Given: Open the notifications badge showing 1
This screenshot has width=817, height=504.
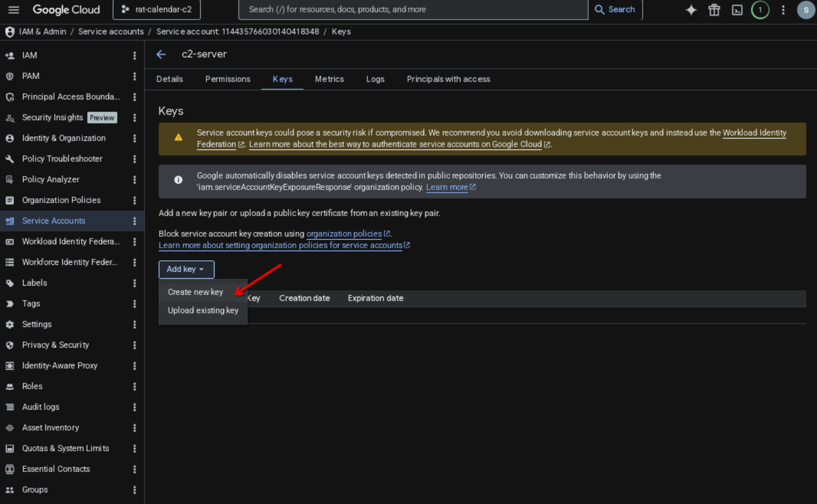Looking at the screenshot, I should coord(760,10).
